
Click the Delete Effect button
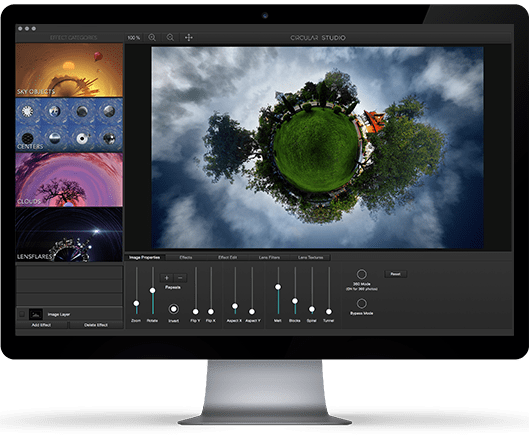pyautogui.click(x=96, y=325)
